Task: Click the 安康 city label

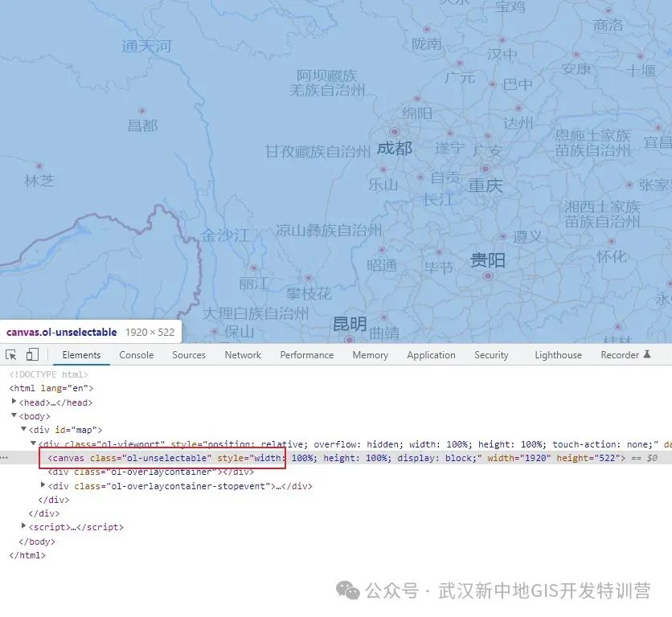Action: 576,68
